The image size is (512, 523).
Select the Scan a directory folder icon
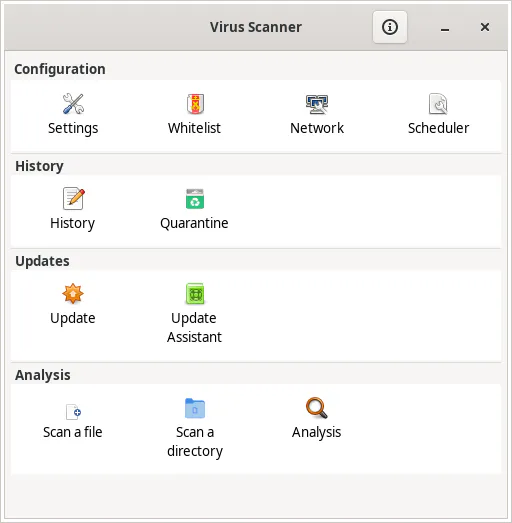click(195, 408)
